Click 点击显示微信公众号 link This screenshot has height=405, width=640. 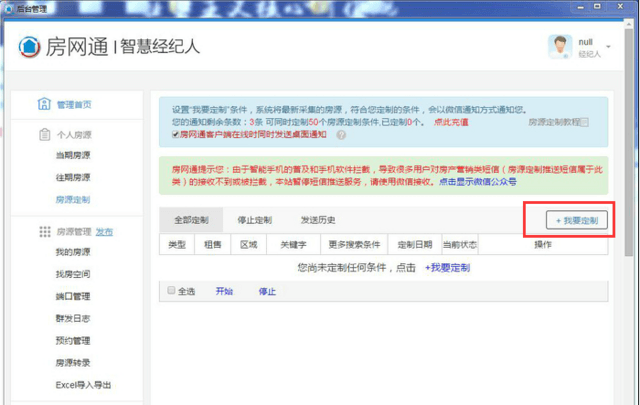pos(478,182)
